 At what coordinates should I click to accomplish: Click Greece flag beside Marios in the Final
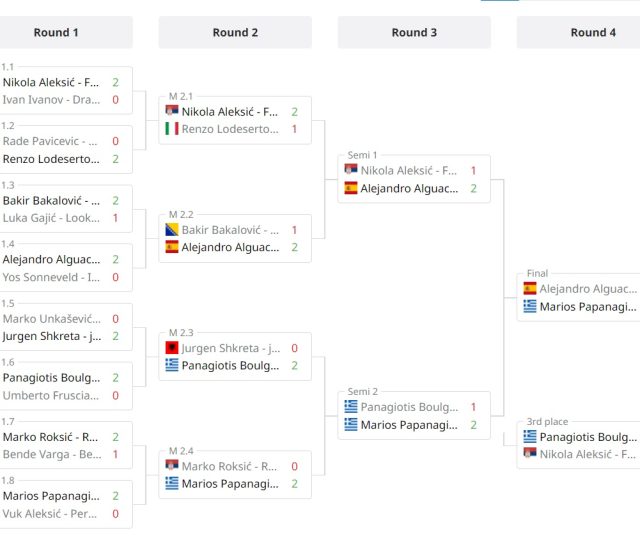tap(530, 306)
